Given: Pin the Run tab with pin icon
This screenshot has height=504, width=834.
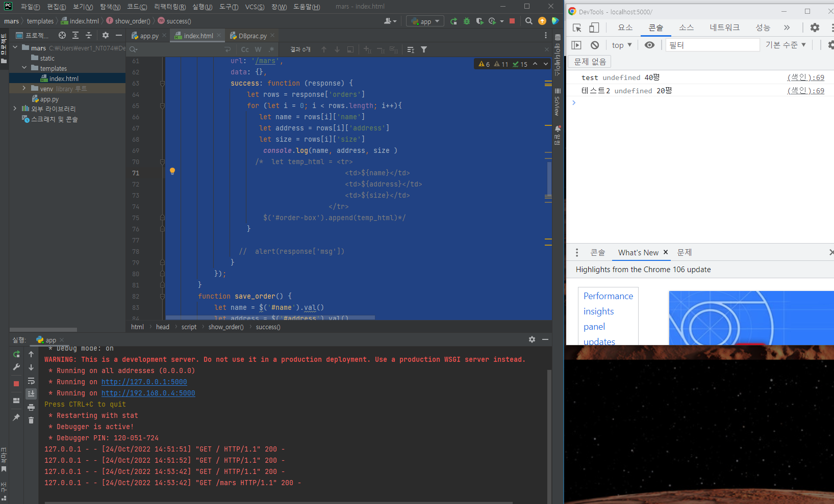Looking at the screenshot, I should (x=16, y=417).
